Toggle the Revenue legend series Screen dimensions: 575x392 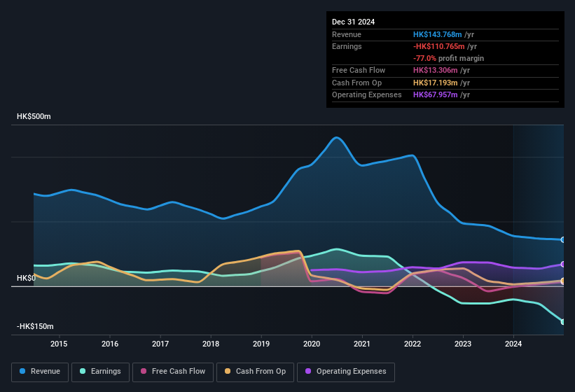pyautogui.click(x=40, y=372)
